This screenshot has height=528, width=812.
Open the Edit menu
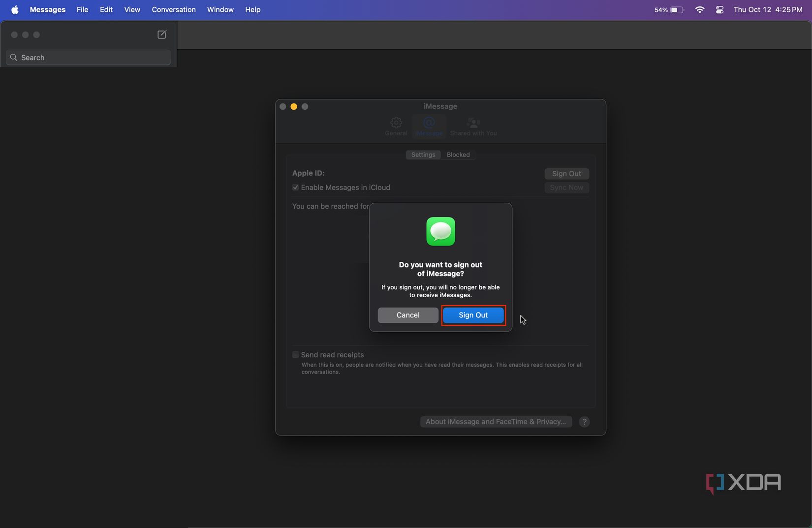click(106, 9)
